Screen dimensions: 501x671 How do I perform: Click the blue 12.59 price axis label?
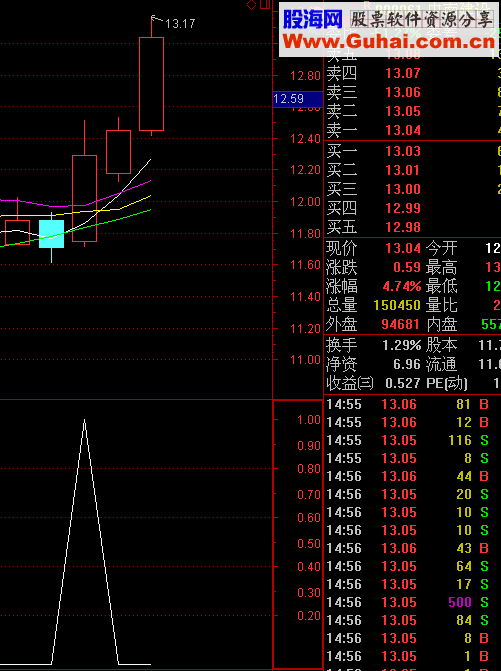[x=298, y=99]
